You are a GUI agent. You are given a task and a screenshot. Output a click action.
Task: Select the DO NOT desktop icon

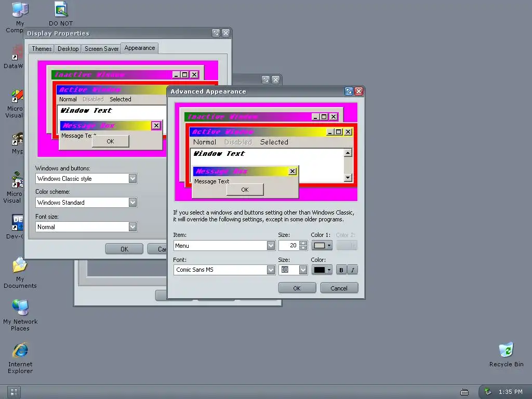point(61,10)
